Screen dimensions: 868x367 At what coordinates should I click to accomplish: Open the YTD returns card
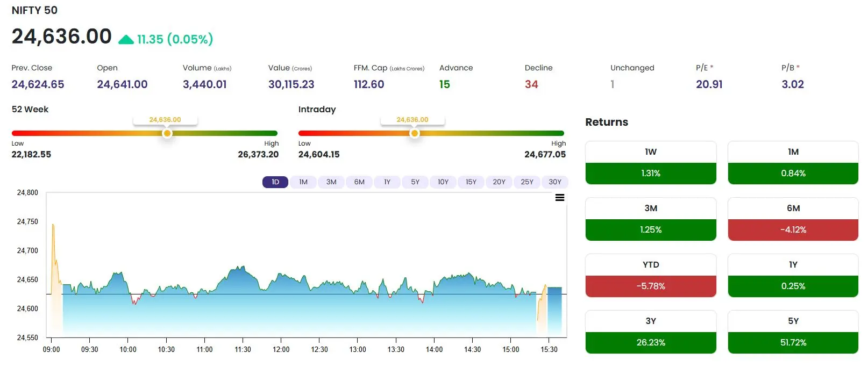tap(651, 276)
